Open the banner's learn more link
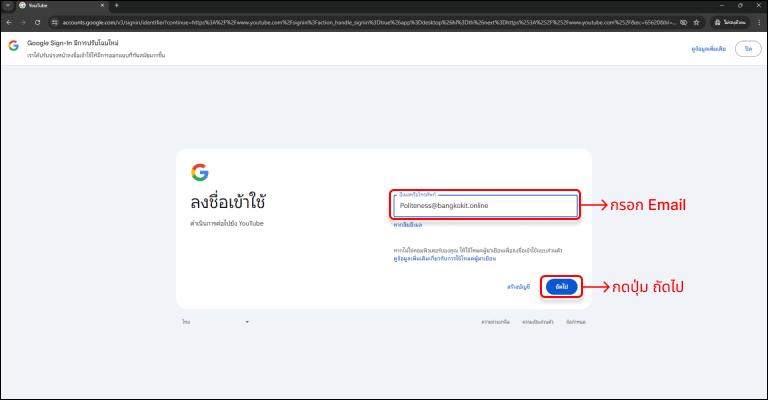The width and height of the screenshot is (768, 400). coord(708,49)
